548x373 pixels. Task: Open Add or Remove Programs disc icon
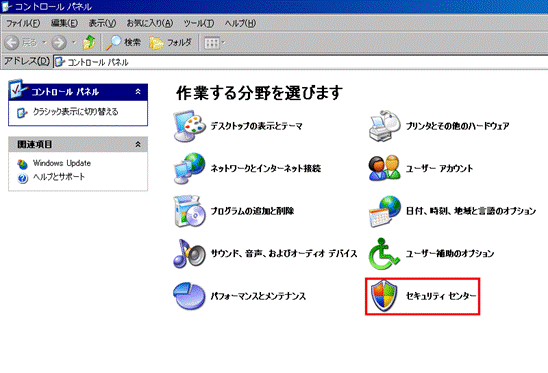click(x=189, y=211)
